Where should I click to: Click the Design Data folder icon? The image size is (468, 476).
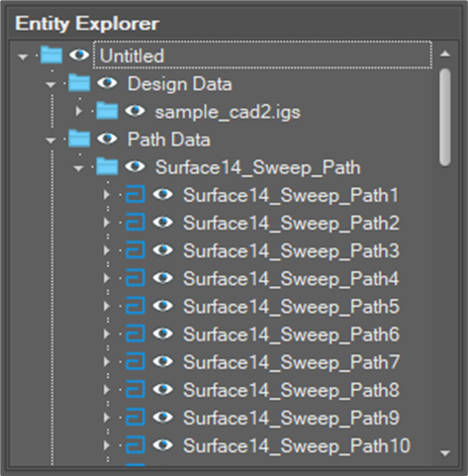point(79,82)
